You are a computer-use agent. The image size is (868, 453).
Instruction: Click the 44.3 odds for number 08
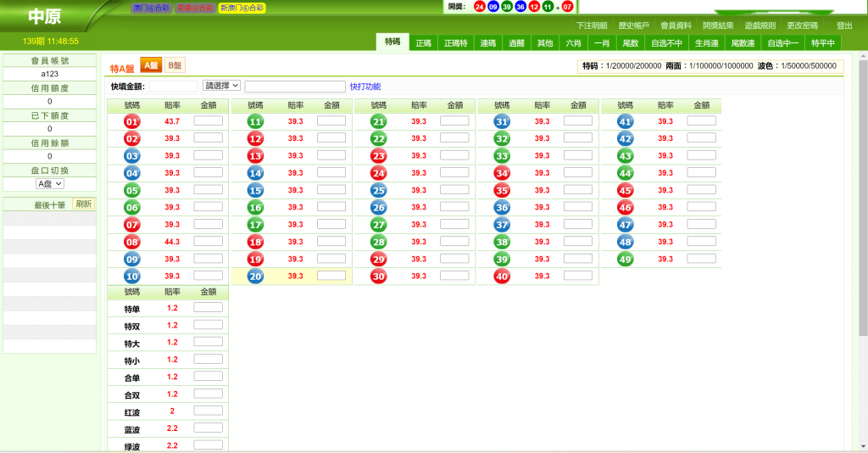(172, 242)
